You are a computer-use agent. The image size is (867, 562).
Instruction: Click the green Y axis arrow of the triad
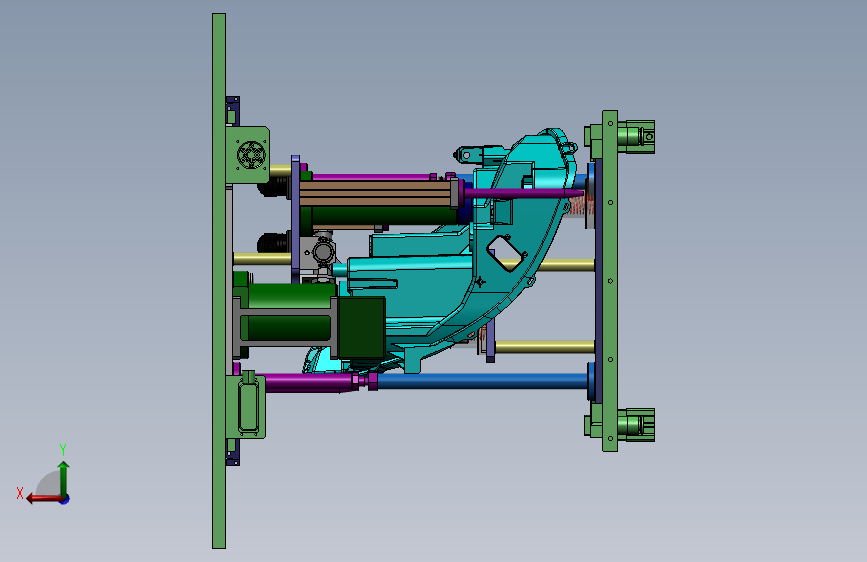tap(64, 479)
